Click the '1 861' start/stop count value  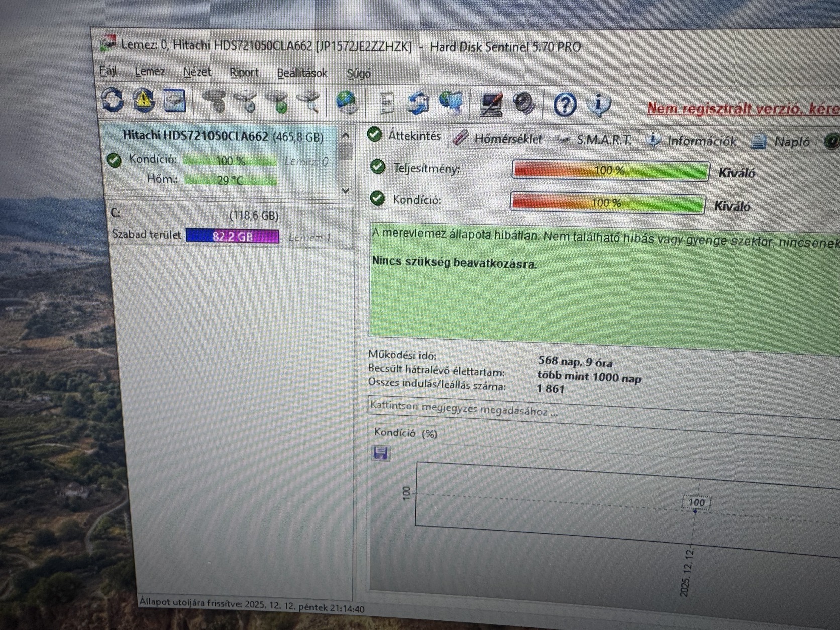(551, 388)
